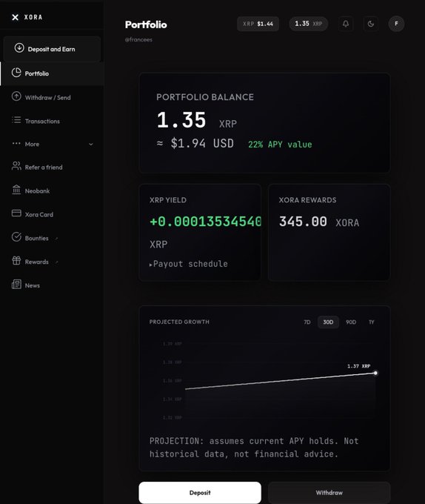This screenshot has height=504, width=425.
Task: Click the Withdraw button
Action: pyautogui.click(x=329, y=492)
